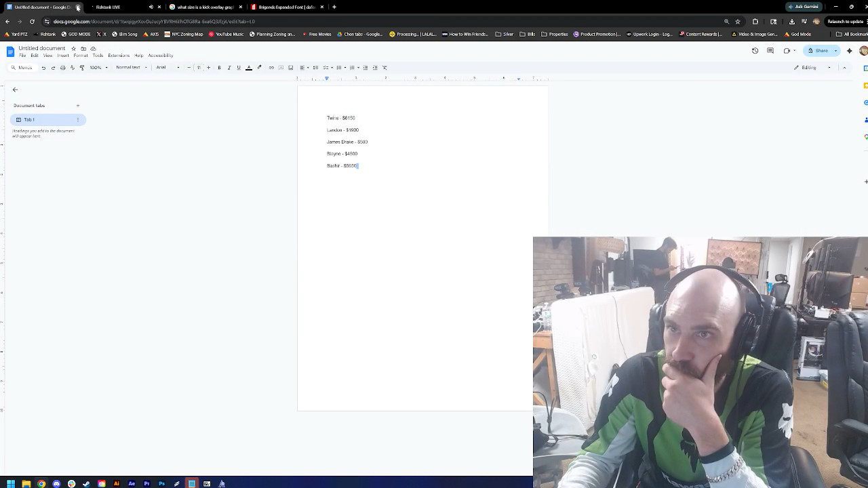Open the line and paragraph spacing icon
868x488 pixels.
[315, 68]
